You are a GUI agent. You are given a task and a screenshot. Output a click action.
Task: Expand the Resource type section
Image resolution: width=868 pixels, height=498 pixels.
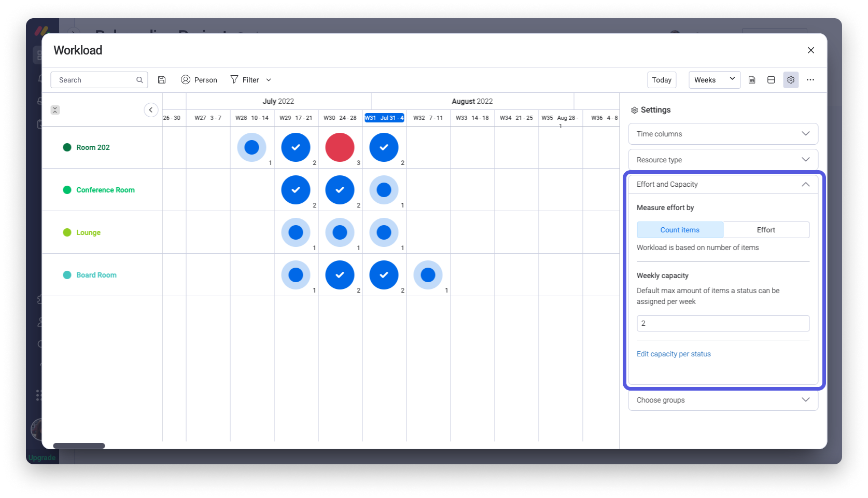[723, 160]
